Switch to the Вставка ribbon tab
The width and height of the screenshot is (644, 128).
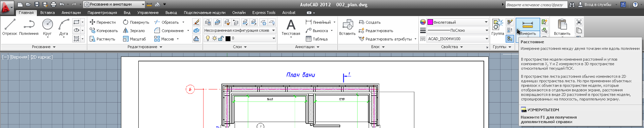(48, 13)
